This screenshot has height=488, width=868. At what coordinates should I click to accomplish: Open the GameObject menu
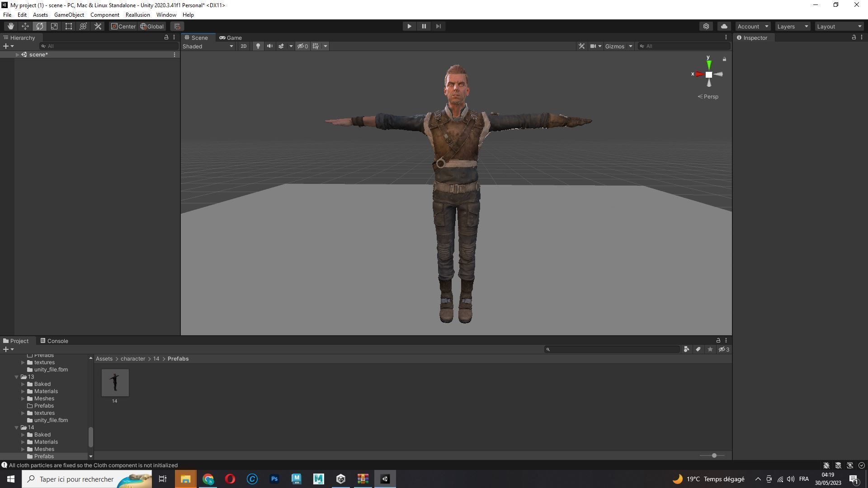click(x=69, y=15)
